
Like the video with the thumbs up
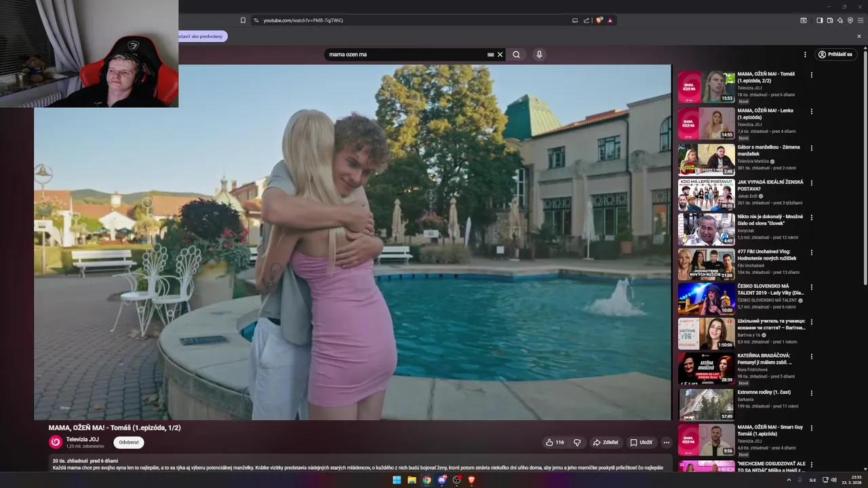[555, 442]
